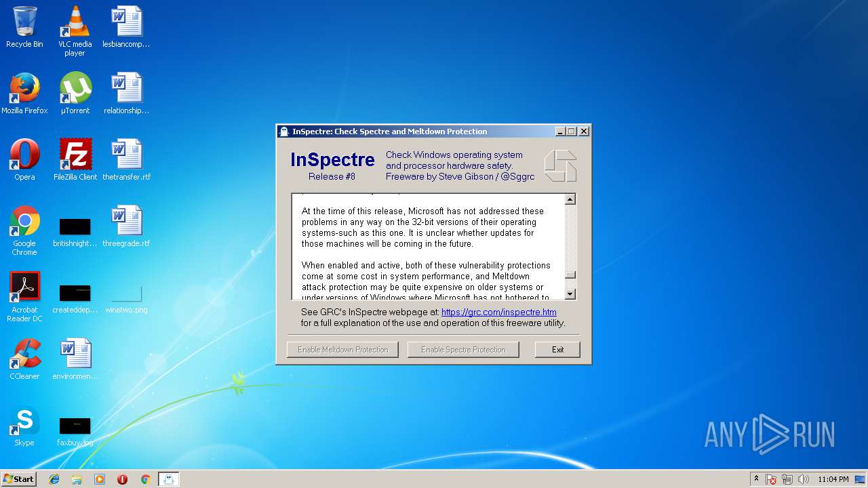Viewport: 868px width, 488px height.
Task: Select the lesbiancomp document on the desktop
Action: click(126, 27)
